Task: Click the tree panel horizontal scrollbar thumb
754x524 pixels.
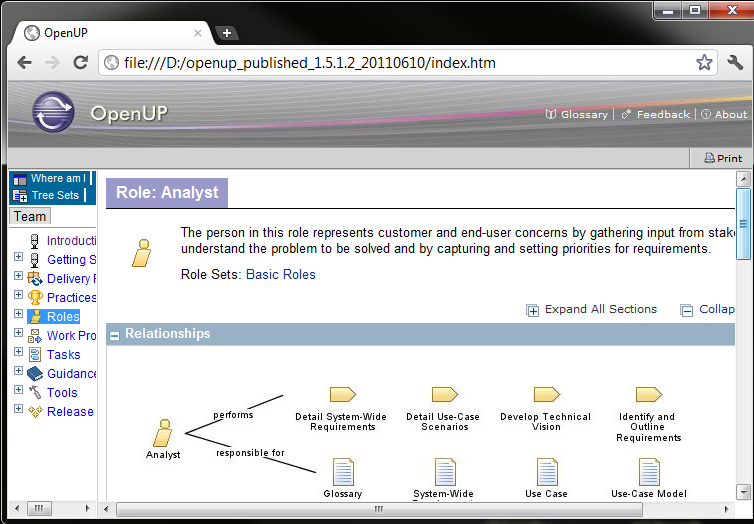Action: pyautogui.click(x=39, y=508)
